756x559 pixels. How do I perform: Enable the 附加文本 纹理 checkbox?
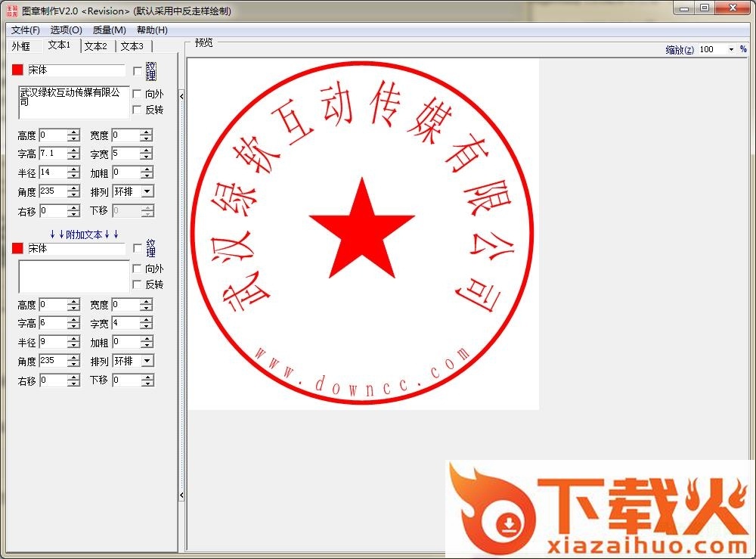pos(137,248)
